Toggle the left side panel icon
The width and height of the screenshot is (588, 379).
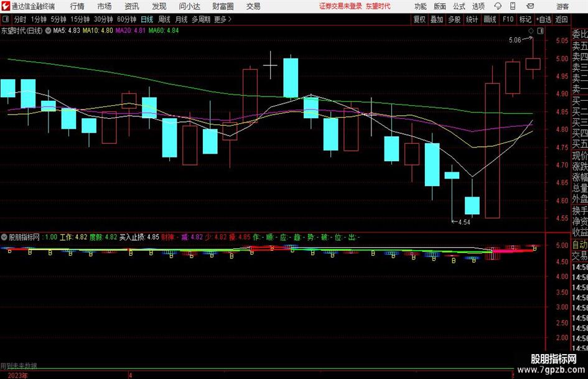[x=5, y=19]
